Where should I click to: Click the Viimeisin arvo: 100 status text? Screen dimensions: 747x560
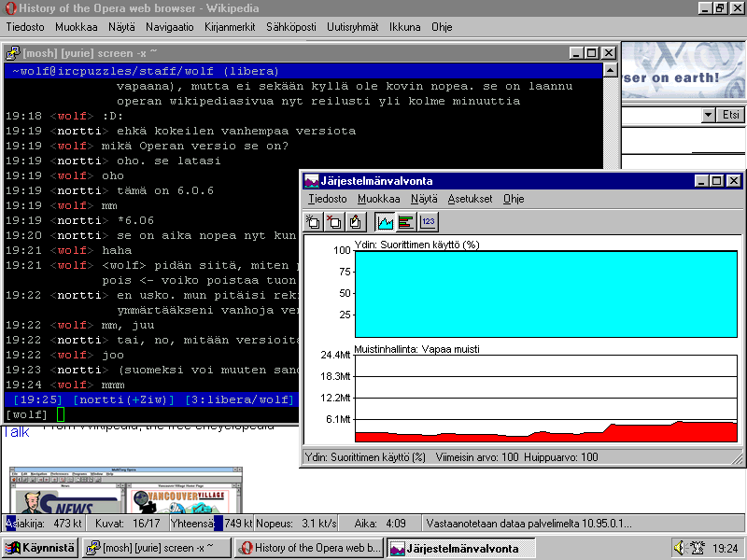[x=477, y=457]
